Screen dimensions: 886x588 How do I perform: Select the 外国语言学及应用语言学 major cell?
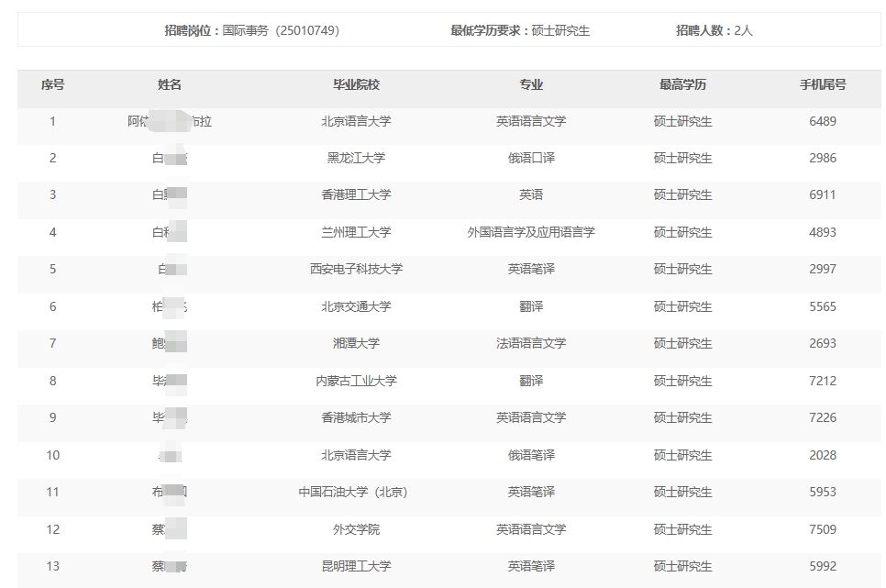(x=531, y=232)
